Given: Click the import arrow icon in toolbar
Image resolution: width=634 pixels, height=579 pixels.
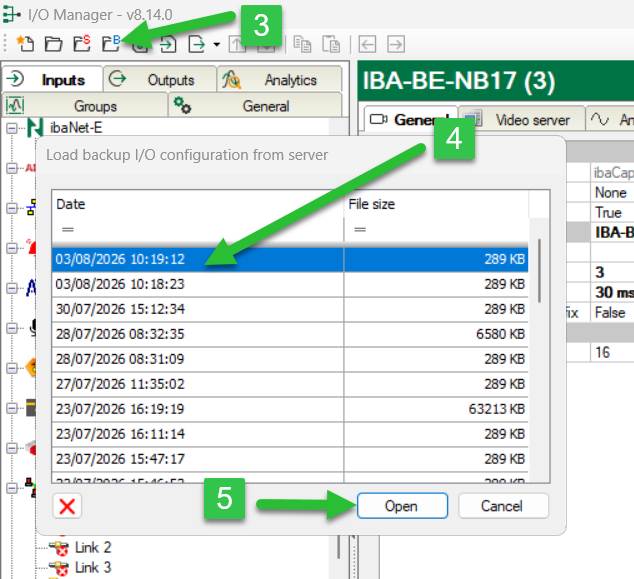Looking at the screenshot, I should pyautogui.click(x=168, y=44).
